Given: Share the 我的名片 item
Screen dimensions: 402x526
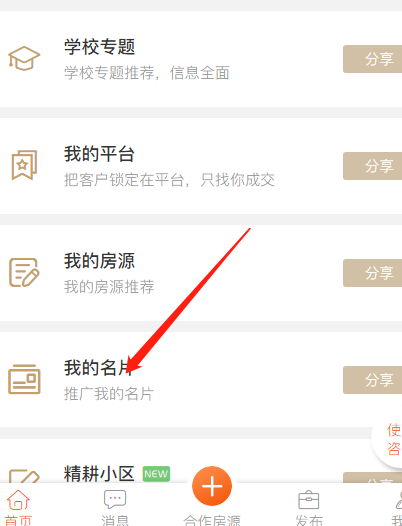Looking at the screenshot, I should 372,380.
